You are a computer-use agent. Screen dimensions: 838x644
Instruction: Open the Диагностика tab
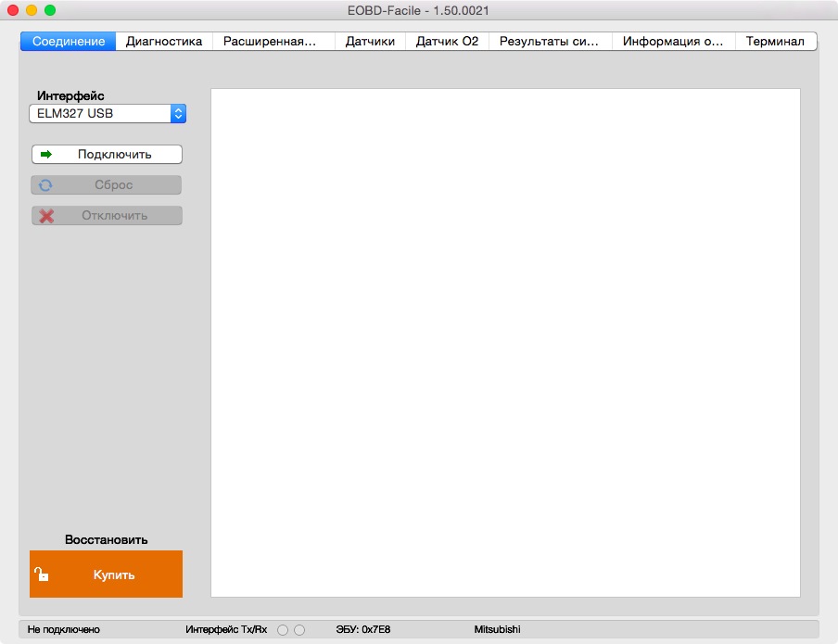[x=164, y=41]
